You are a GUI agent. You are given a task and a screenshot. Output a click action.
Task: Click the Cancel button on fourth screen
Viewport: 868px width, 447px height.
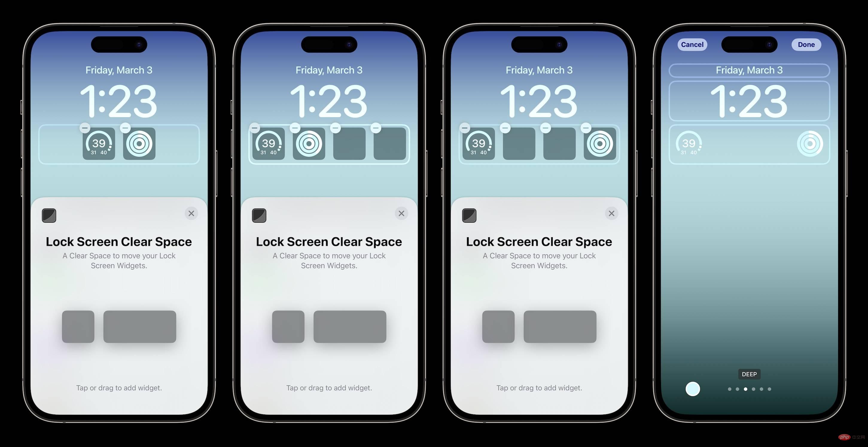(x=692, y=44)
